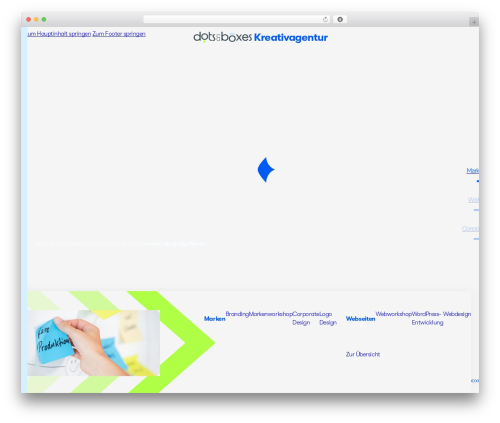Click the reload icon in address bar
The height and width of the screenshot is (423, 500).
325,20
